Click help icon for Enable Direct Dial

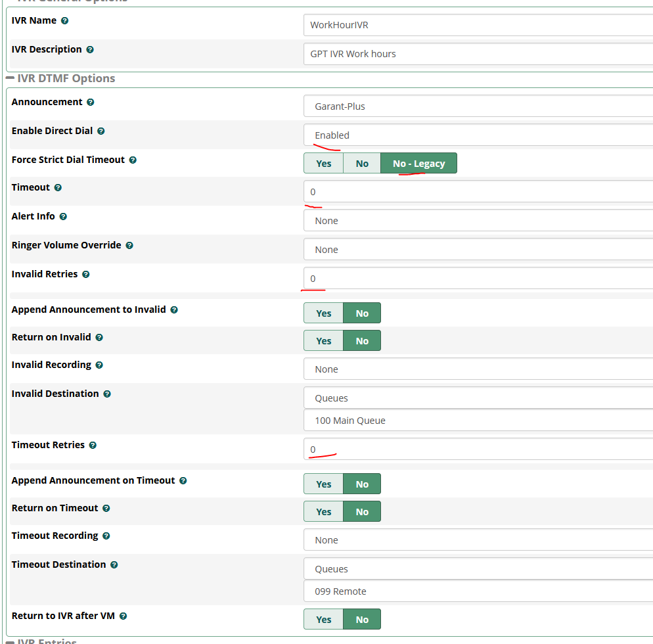tap(101, 131)
